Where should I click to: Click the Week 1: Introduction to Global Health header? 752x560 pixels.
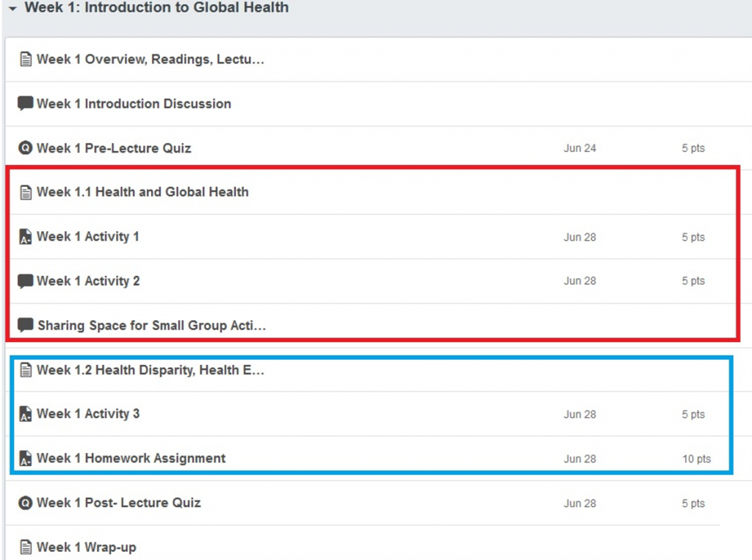(156, 8)
